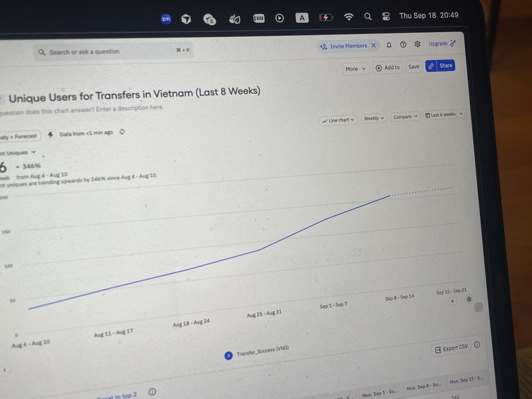Expand the More dropdown
Screen dimensions: 532x399
coord(356,69)
